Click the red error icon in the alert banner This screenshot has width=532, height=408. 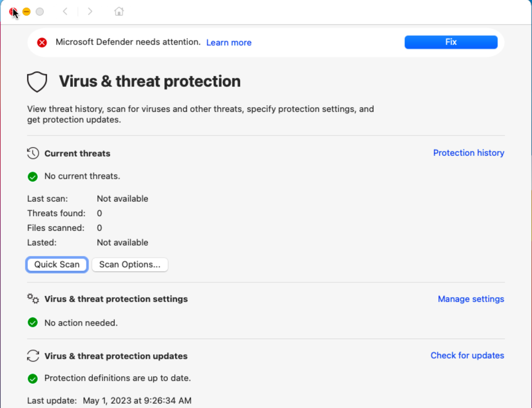[42, 43]
